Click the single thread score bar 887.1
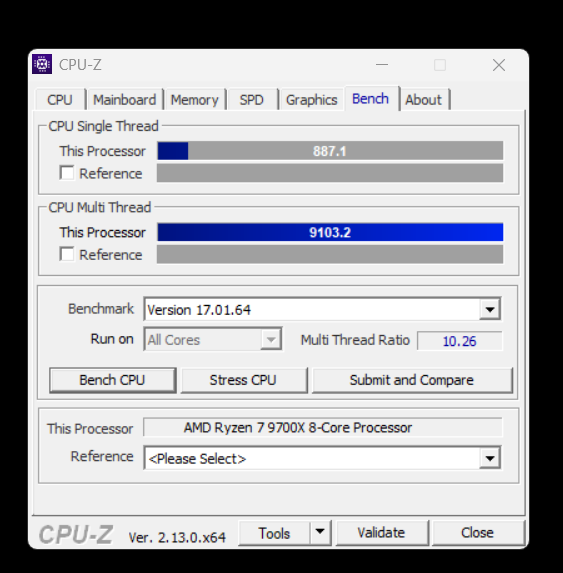 point(330,151)
